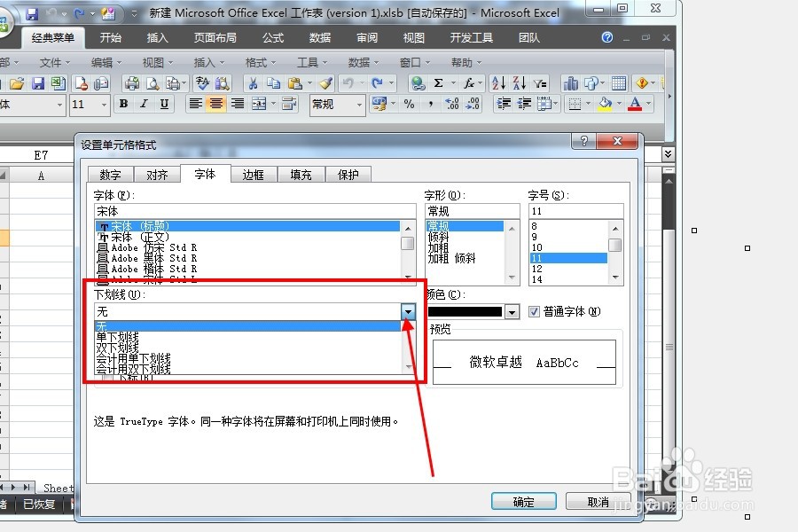Screen dimensions: 798x532
Task: Click the Copy icon
Action: point(273,83)
